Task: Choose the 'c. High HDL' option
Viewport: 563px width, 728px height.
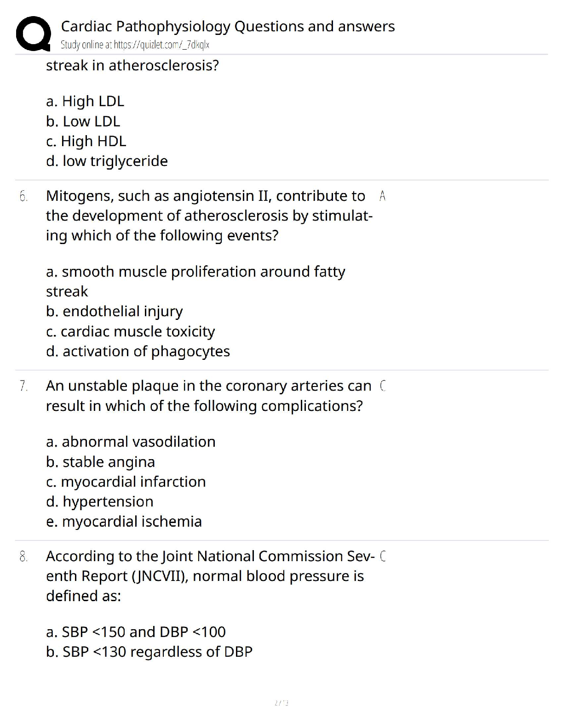Action: (86, 141)
